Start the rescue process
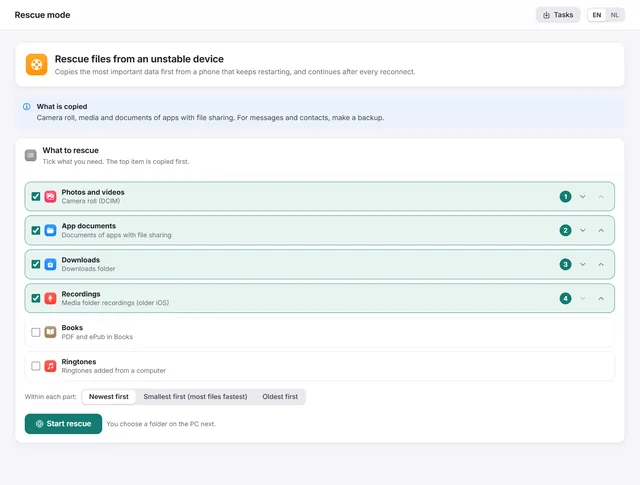 pyautogui.click(x=63, y=424)
